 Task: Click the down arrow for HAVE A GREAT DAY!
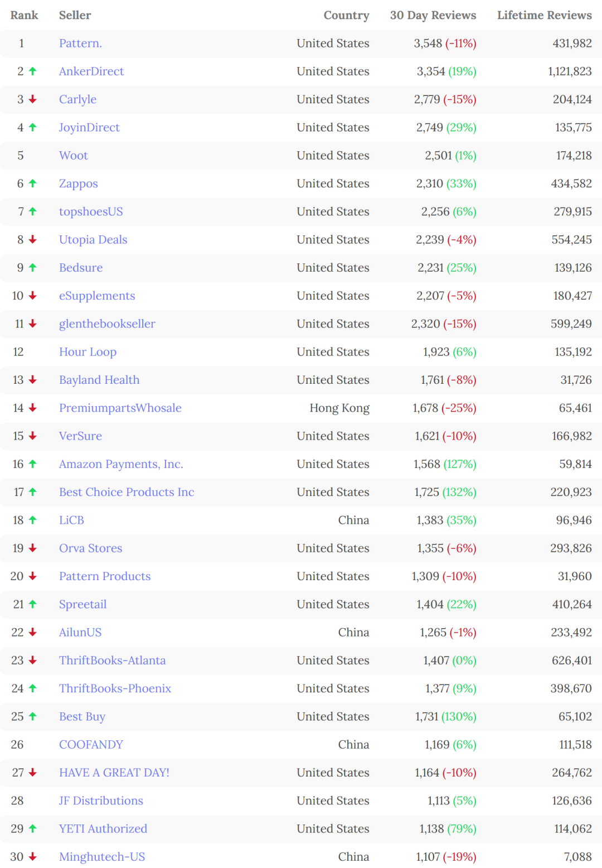(32, 773)
